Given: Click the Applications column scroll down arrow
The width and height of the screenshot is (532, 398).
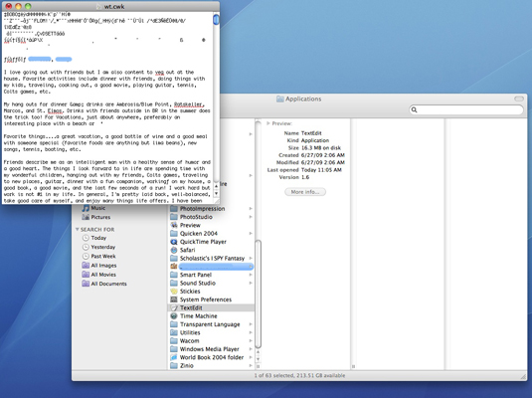Looking at the screenshot, I should click(258, 359).
